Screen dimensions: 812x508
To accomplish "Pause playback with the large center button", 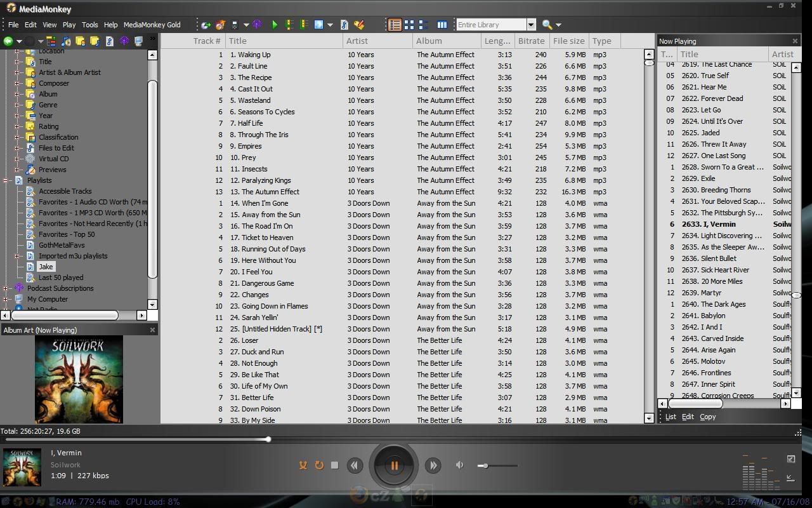I will point(393,465).
